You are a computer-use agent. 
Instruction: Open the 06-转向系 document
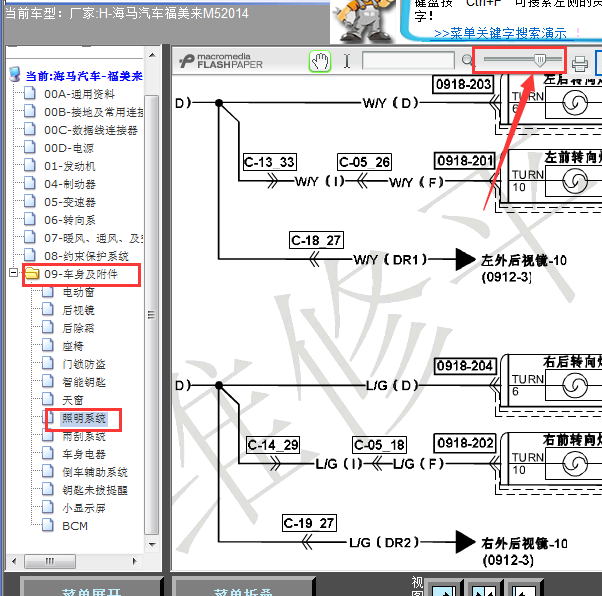pyautogui.click(x=70, y=220)
